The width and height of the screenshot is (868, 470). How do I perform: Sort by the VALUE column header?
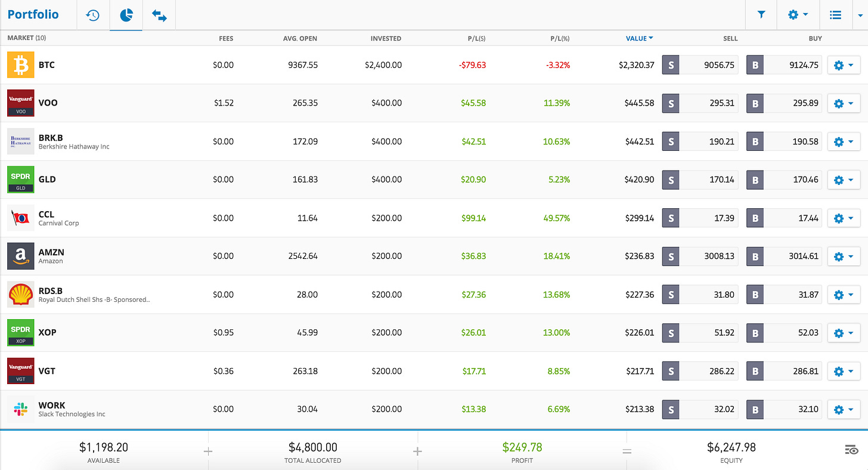click(639, 38)
